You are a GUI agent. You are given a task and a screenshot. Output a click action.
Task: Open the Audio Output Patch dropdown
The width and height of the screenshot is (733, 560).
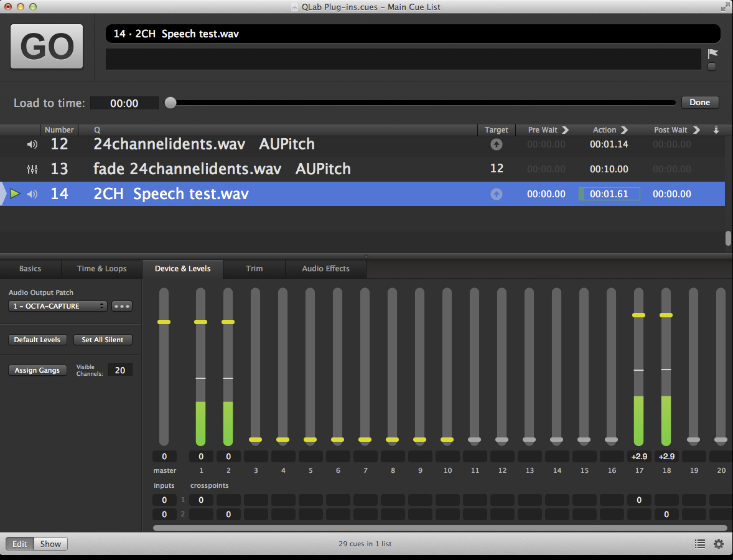click(58, 306)
